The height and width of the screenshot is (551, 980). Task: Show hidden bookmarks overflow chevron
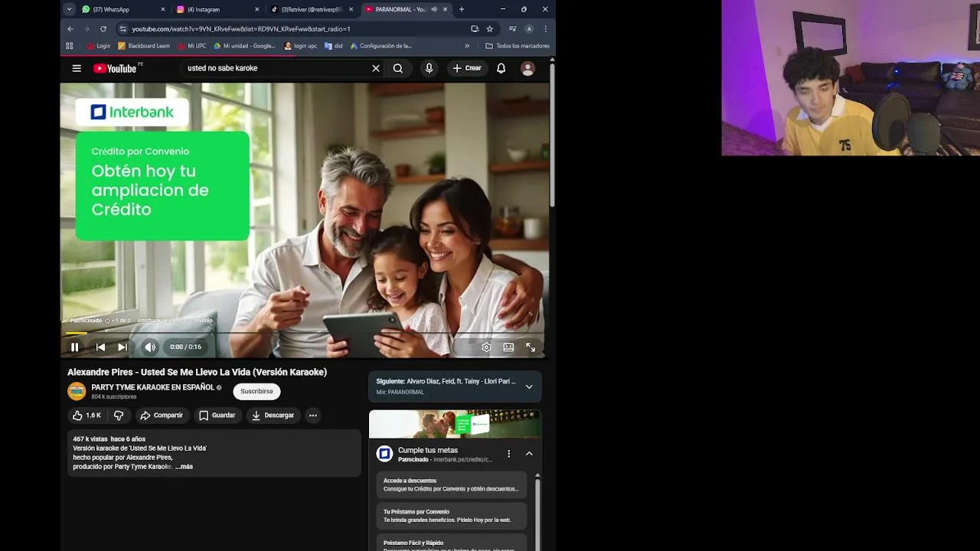tap(467, 46)
